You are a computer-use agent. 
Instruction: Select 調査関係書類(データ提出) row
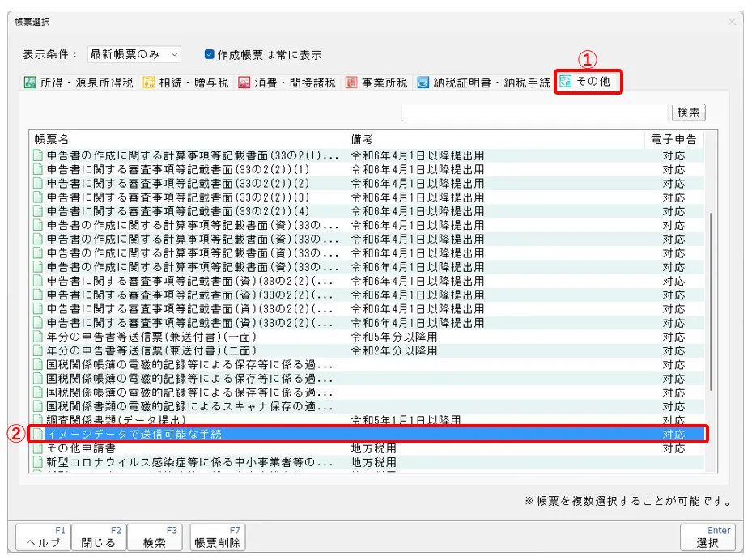click(x=186, y=420)
